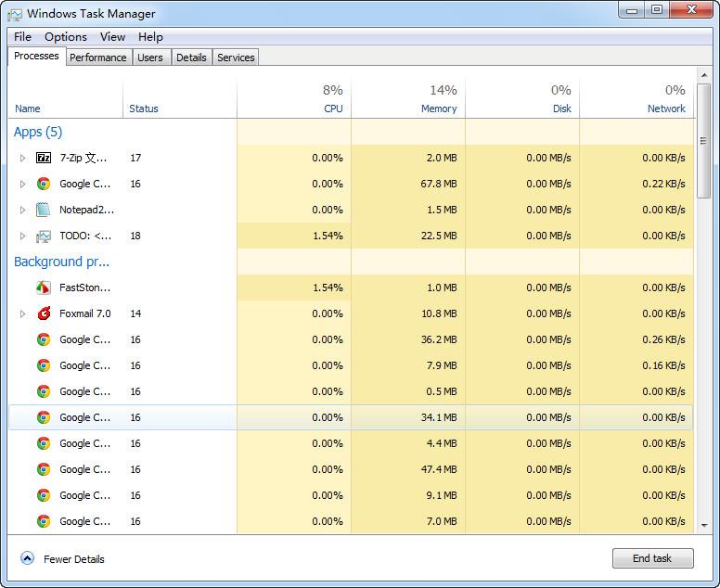Click Chrome icon in row with 4.4 MB
720x588 pixels.
(44, 443)
